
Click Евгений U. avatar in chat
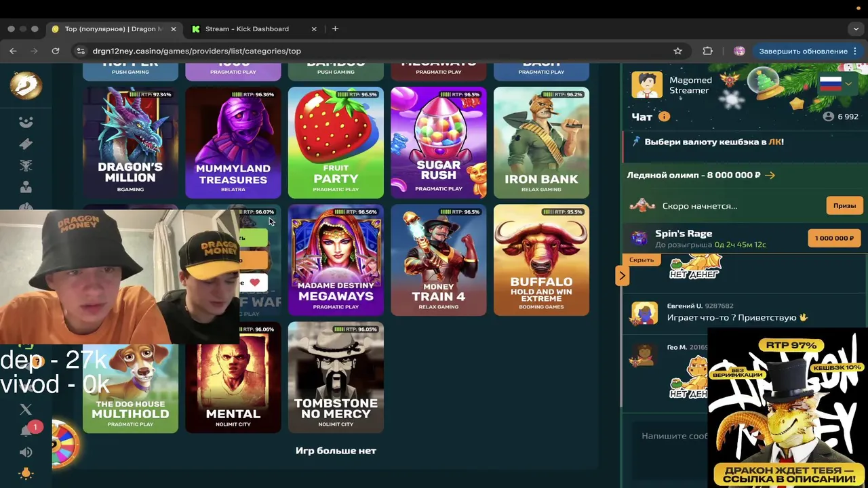644,312
